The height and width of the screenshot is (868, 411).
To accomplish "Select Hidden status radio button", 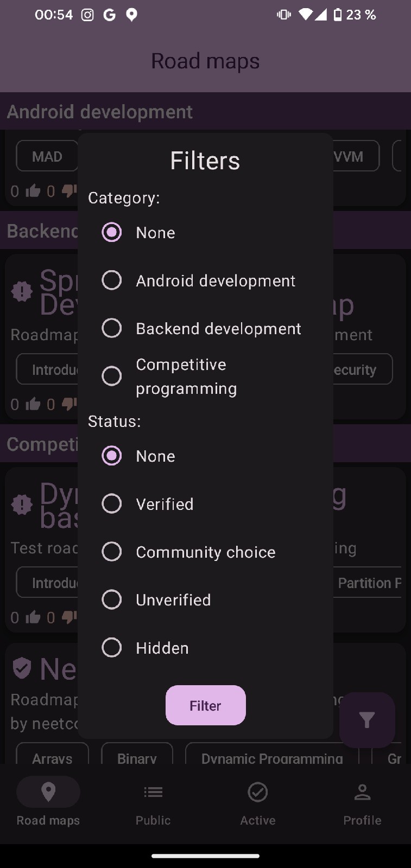I will coord(112,648).
